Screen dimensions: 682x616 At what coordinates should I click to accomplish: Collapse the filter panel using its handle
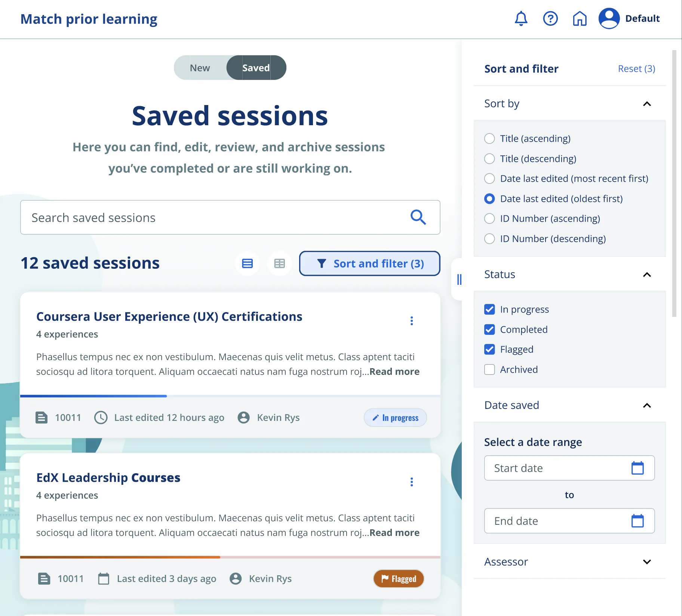pyautogui.click(x=459, y=279)
